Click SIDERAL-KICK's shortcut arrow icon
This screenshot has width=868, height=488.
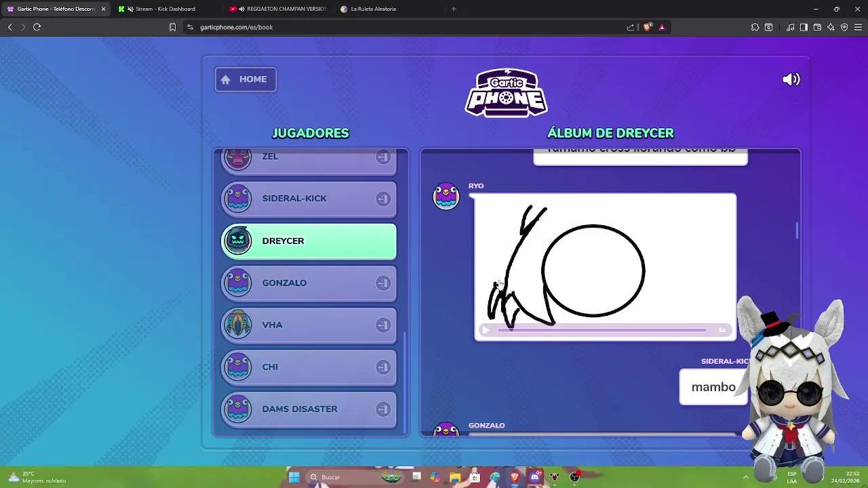(384, 199)
